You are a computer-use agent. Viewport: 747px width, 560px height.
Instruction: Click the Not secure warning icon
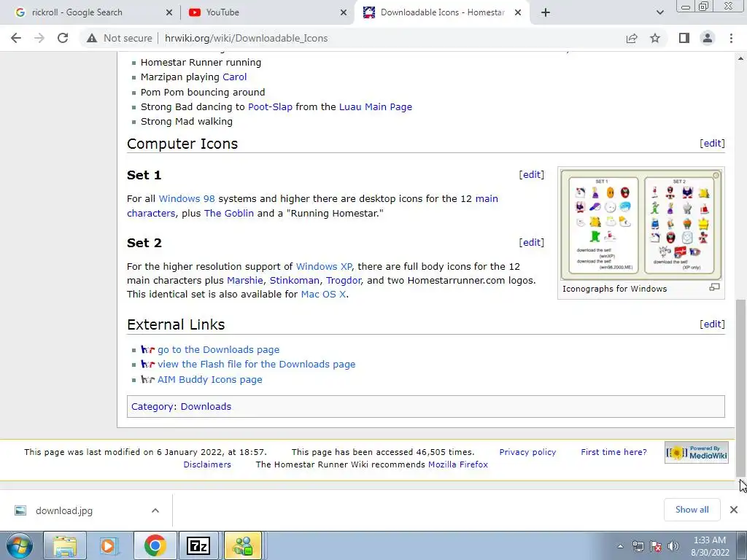[x=92, y=38]
